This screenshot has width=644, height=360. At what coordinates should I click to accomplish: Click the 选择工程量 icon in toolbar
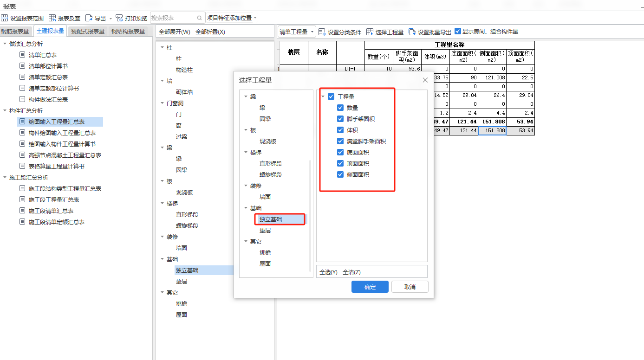(x=370, y=32)
